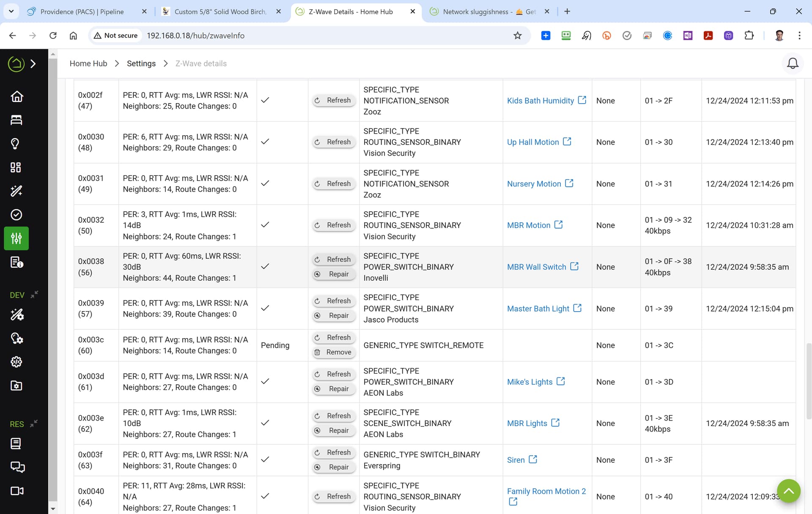
Task: Expand the sidebar with the chevron arrow
Action: (x=33, y=64)
